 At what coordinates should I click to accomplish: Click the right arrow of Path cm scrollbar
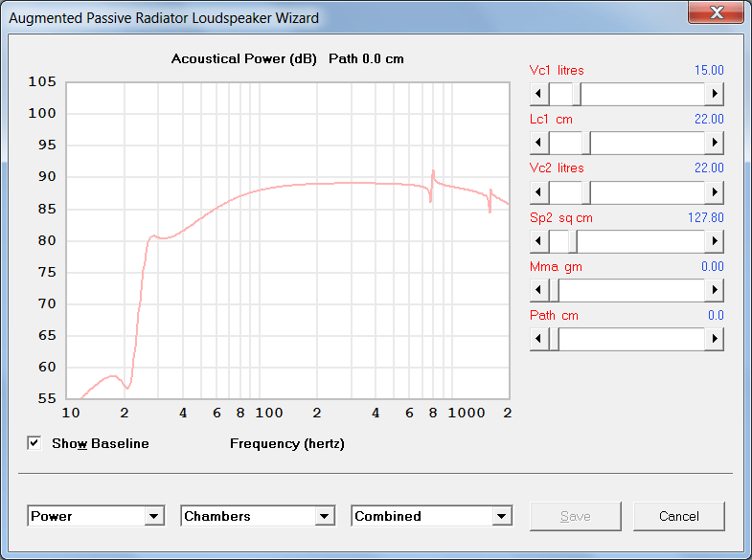[715, 339]
